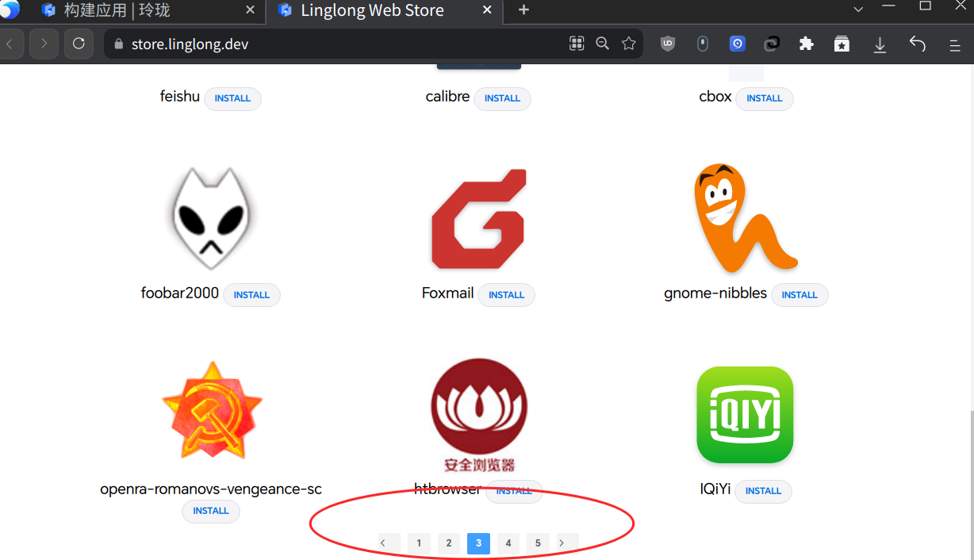Install the calibre app
This screenshot has width=974, height=560.
(502, 98)
